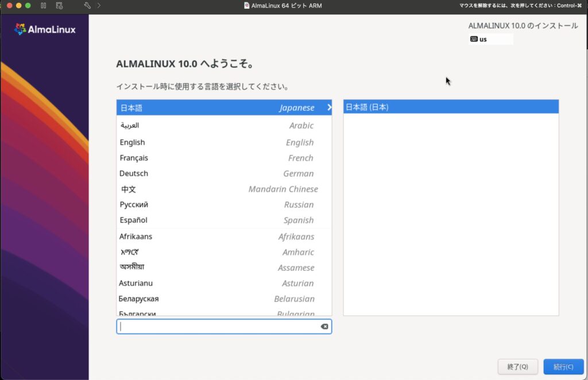Screen dimensions: 588x380
Task: Minimize the VM window with the yellow button
Action: [19, 6]
